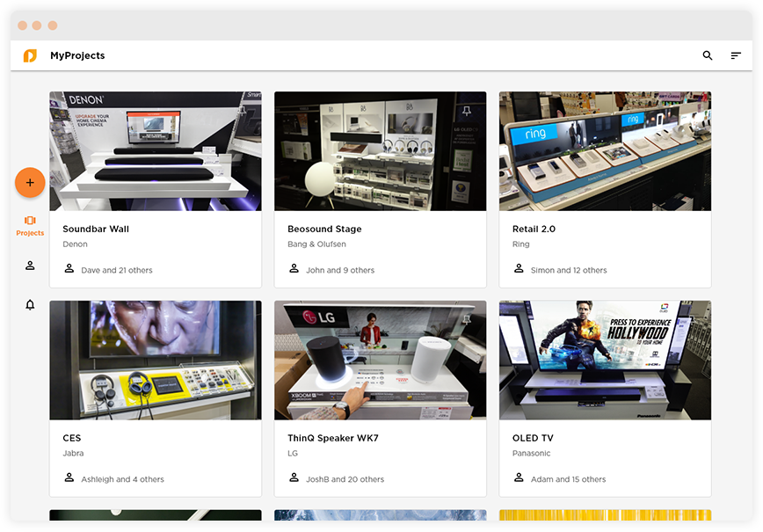Click the Denon brand text
This screenshot has height=532, width=763.
(x=75, y=244)
